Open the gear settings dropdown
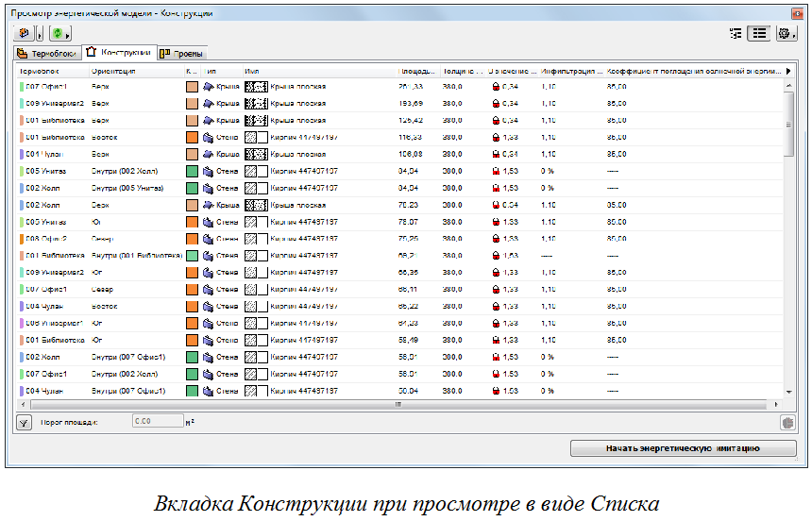The image size is (812, 521). (x=787, y=34)
